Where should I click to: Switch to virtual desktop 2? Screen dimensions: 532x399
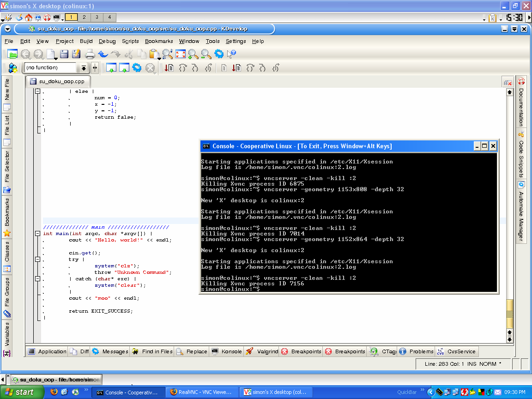pyautogui.click(x=84, y=17)
